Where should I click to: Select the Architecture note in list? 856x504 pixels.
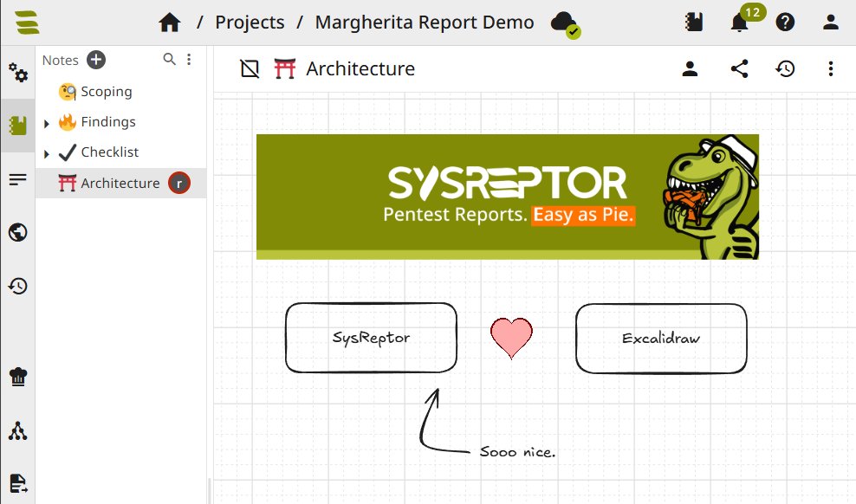(121, 183)
